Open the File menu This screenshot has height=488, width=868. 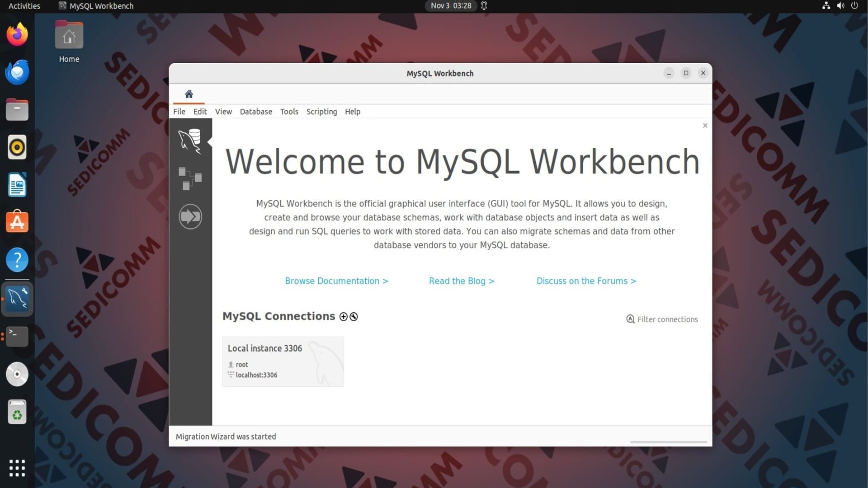179,112
